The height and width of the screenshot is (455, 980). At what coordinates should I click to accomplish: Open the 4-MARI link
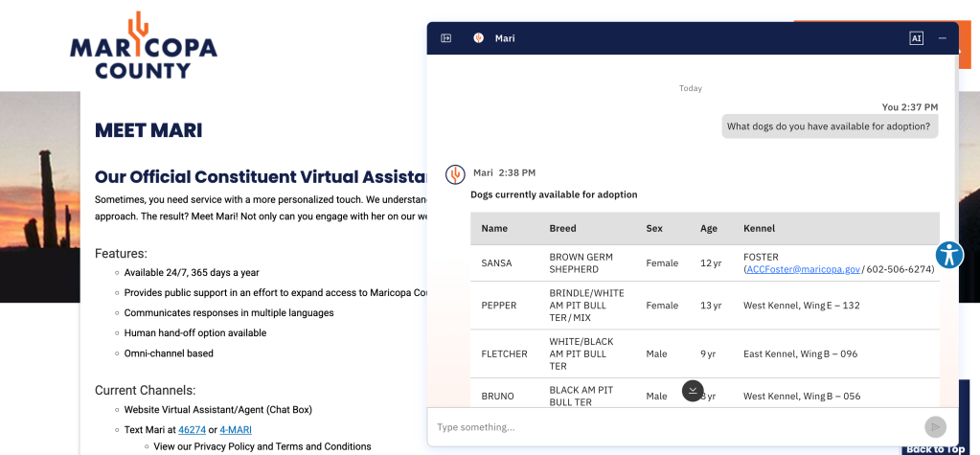(x=236, y=429)
